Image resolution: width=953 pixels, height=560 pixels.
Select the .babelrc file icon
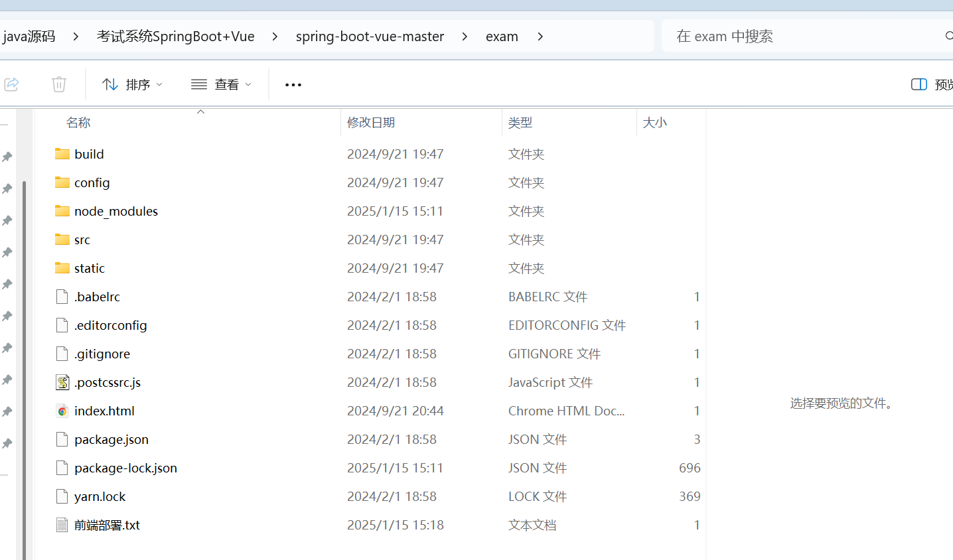(x=62, y=297)
